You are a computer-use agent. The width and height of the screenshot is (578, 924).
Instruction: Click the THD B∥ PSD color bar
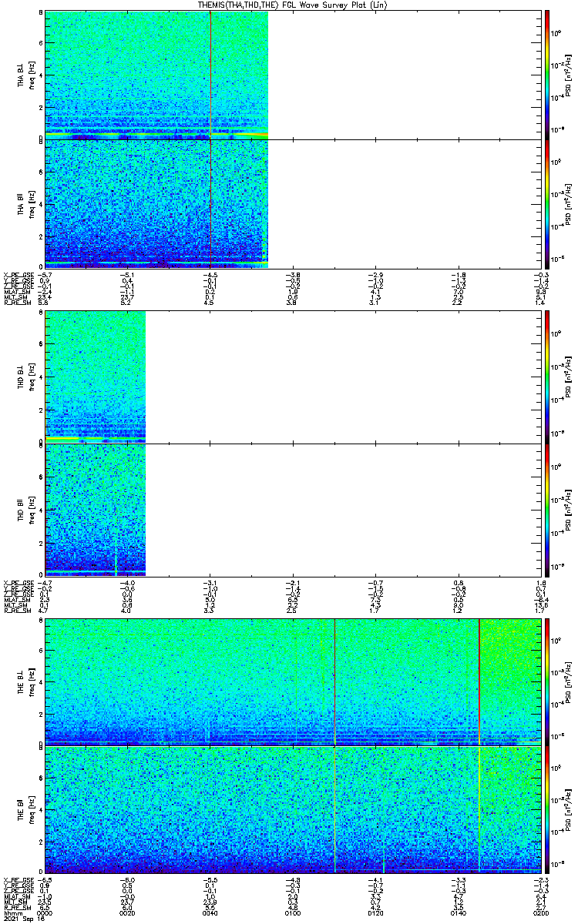coord(547,509)
